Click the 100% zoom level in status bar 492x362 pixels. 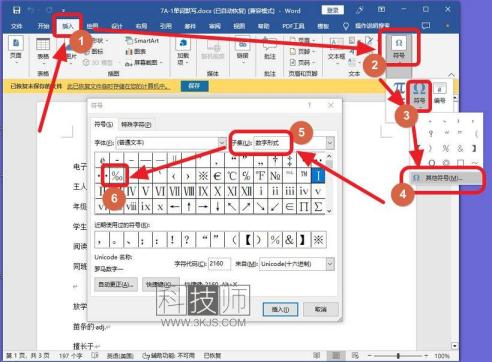(442, 356)
